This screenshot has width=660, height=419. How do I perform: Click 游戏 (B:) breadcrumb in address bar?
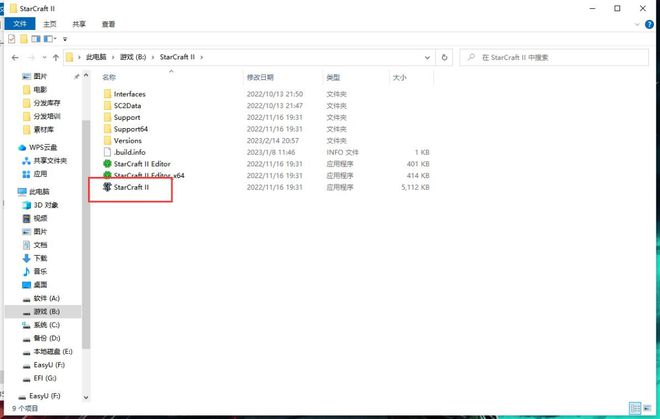coord(133,57)
